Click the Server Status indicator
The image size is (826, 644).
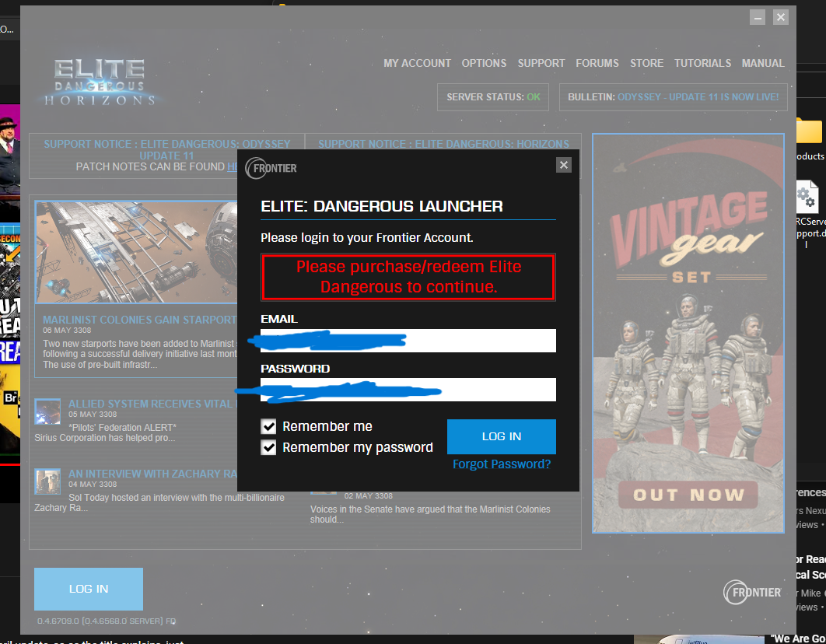tap(493, 97)
